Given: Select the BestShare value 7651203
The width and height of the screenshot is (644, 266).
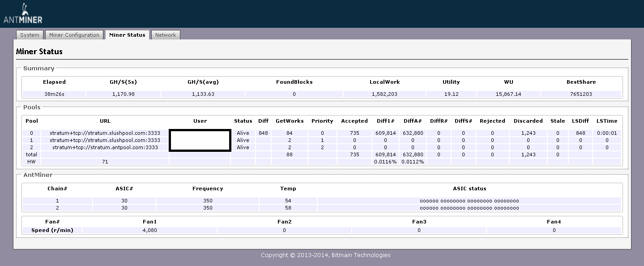Looking at the screenshot, I should tap(581, 94).
